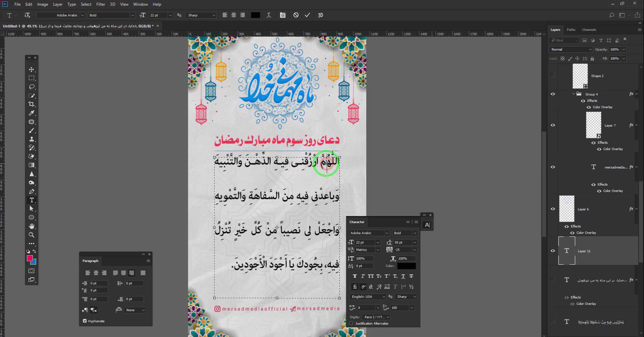
Task: Cancel current text edits
Action: point(296,15)
